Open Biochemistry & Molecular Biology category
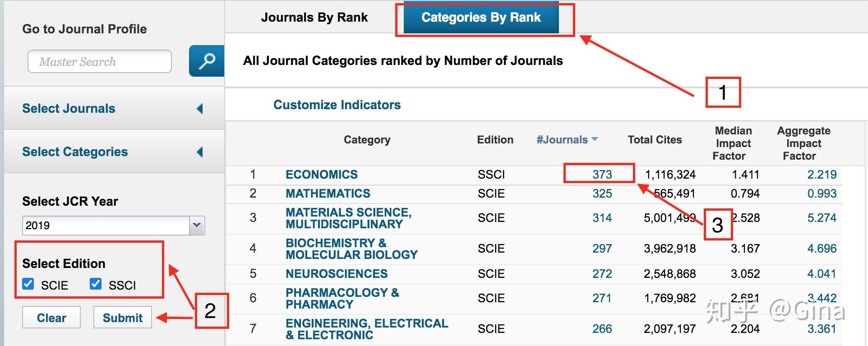The width and height of the screenshot is (868, 346). point(351,249)
